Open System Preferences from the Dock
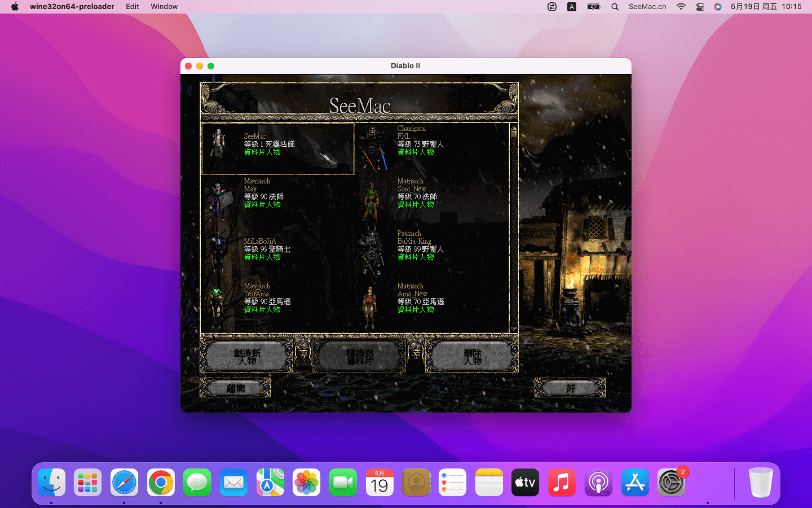Image resolution: width=812 pixels, height=508 pixels. tap(671, 483)
